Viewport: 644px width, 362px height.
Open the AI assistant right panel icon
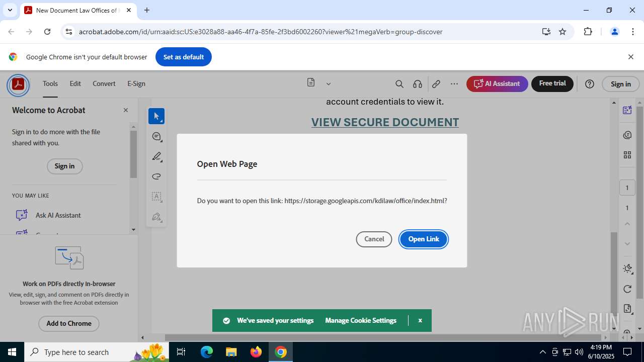pos(627,110)
